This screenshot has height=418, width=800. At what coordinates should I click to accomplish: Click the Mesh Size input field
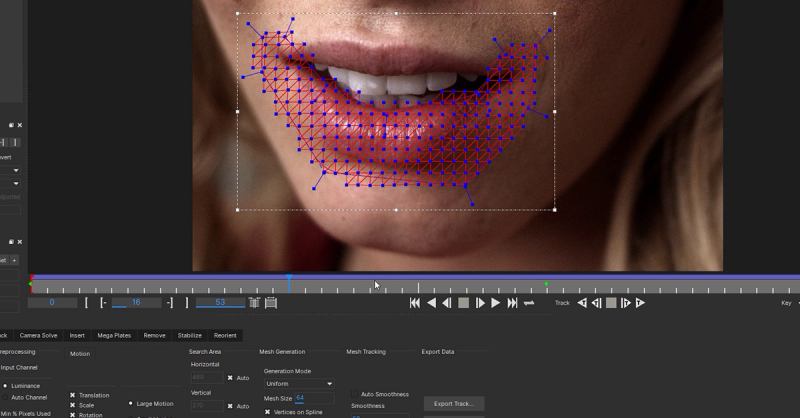313,398
